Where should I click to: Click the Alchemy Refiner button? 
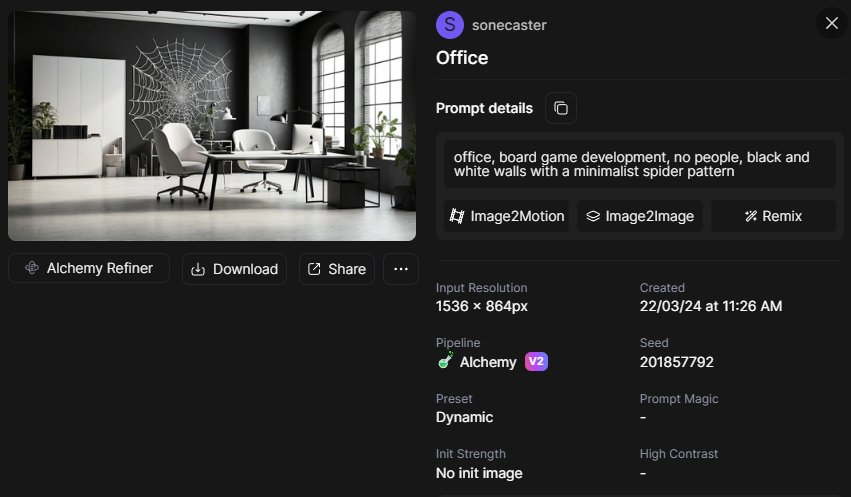pos(89,268)
